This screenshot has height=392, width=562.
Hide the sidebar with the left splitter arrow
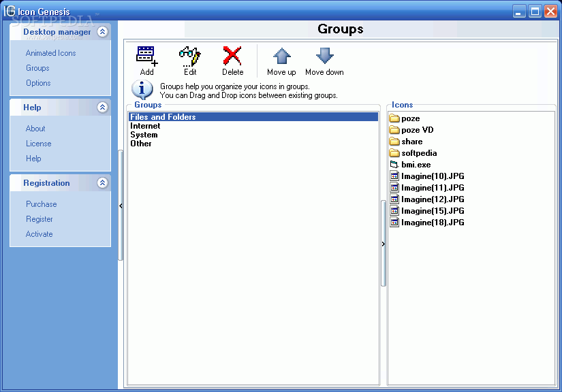coord(121,206)
